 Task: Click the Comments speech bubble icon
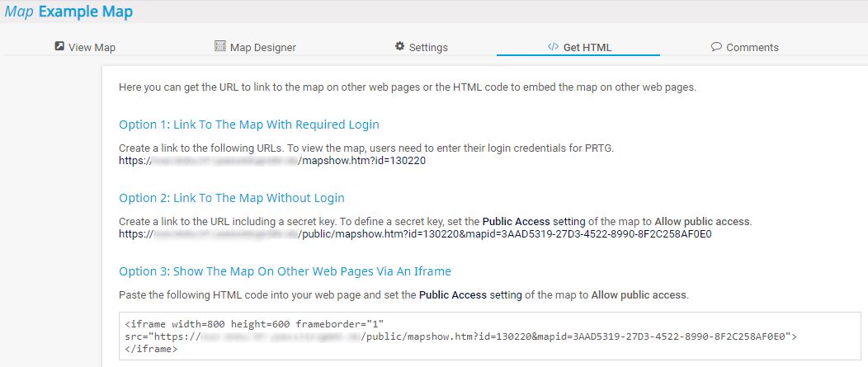click(x=716, y=46)
